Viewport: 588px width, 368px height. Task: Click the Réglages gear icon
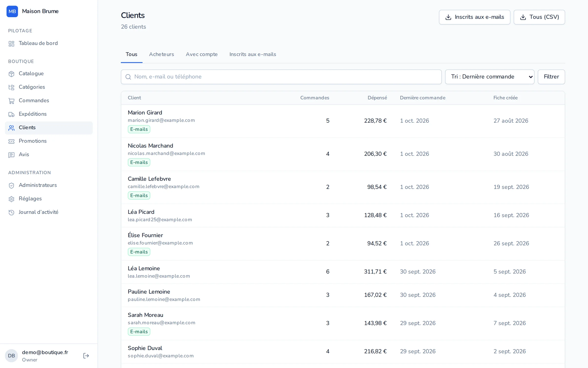(11, 199)
